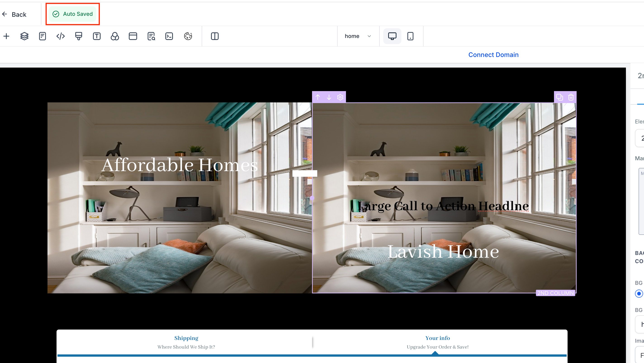Move column up with arrow
644x363 pixels.
(x=318, y=97)
